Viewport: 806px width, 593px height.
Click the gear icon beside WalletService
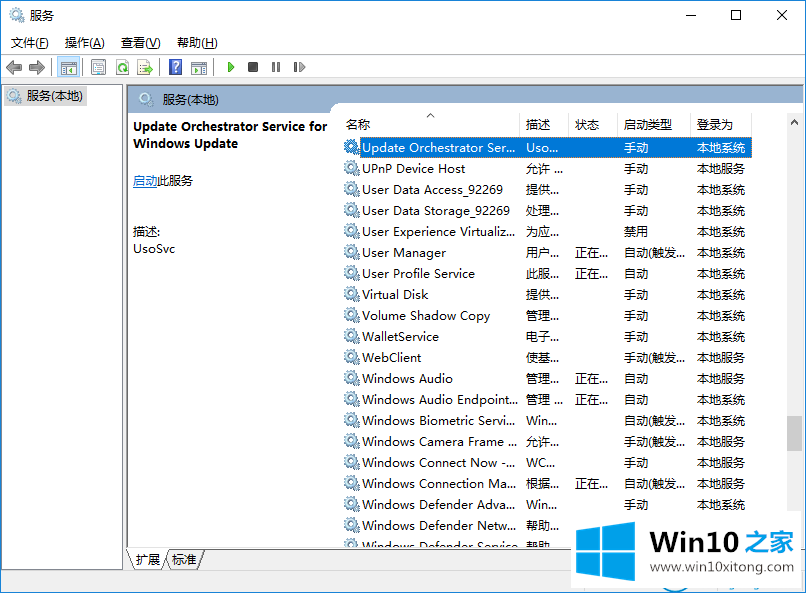coord(352,337)
